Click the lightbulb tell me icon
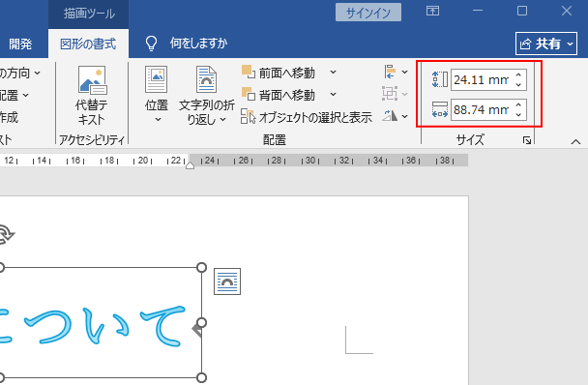588x385 pixels. pyautogui.click(x=152, y=44)
